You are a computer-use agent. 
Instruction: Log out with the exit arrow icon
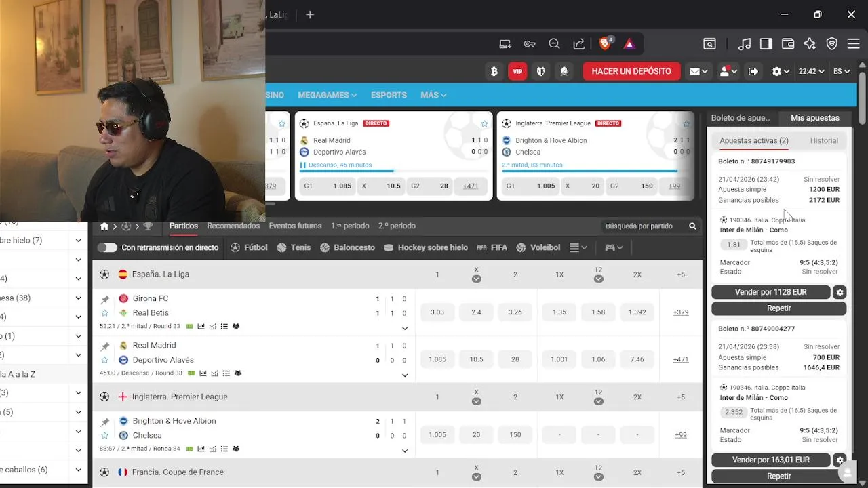point(753,71)
